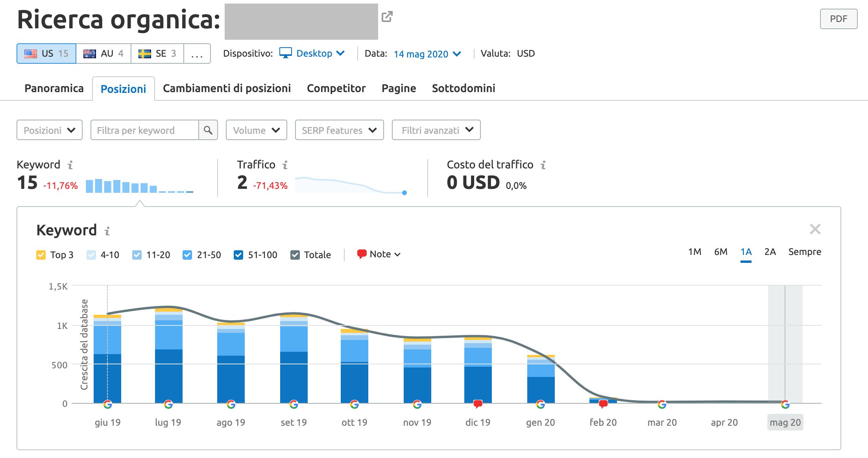This screenshot has height=458, width=868.
Task: Click Google update marker at set 19
Action: pos(294,404)
